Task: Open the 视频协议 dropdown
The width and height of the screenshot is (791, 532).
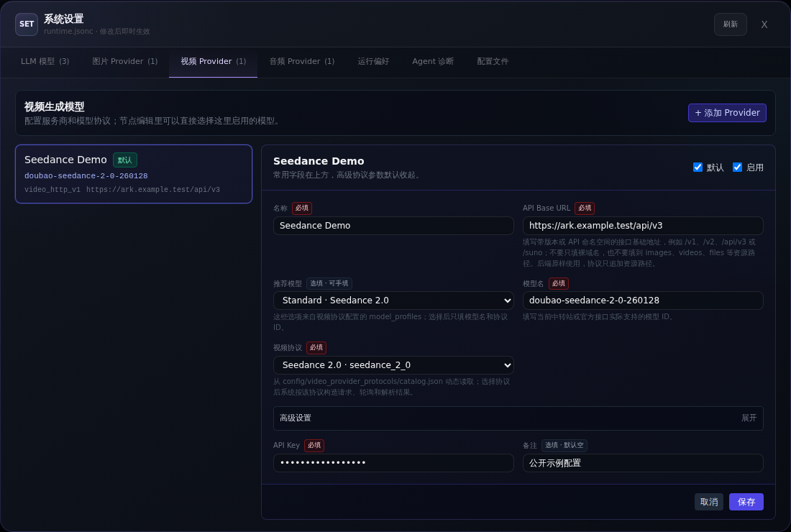Action: click(393, 365)
